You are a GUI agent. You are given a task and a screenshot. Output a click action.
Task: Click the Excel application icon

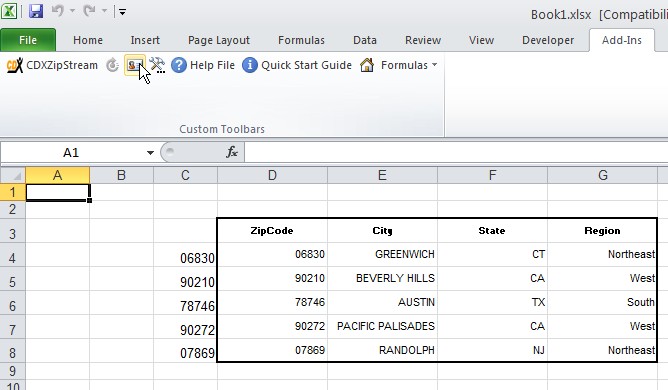coord(9,11)
